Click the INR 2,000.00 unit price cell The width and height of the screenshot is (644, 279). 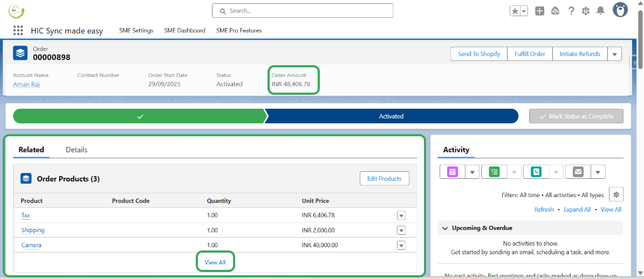click(318, 230)
